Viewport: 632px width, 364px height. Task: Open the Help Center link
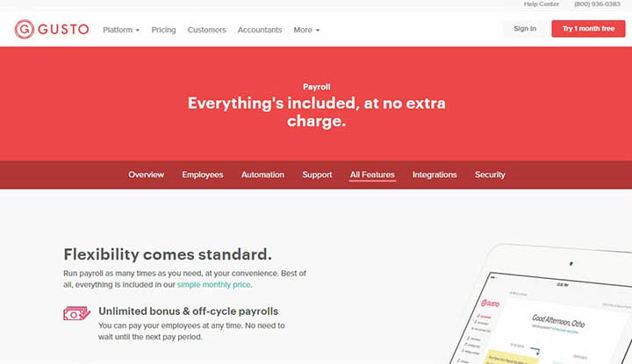[542, 4]
